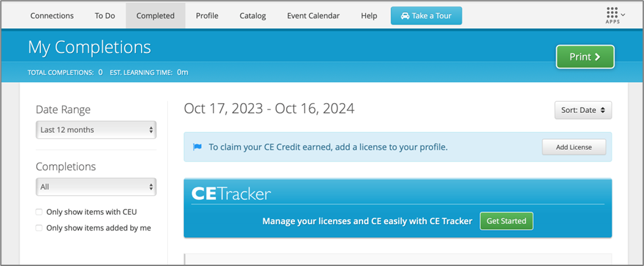
Task: Open the Sort: Date dropdown
Action: tap(583, 110)
